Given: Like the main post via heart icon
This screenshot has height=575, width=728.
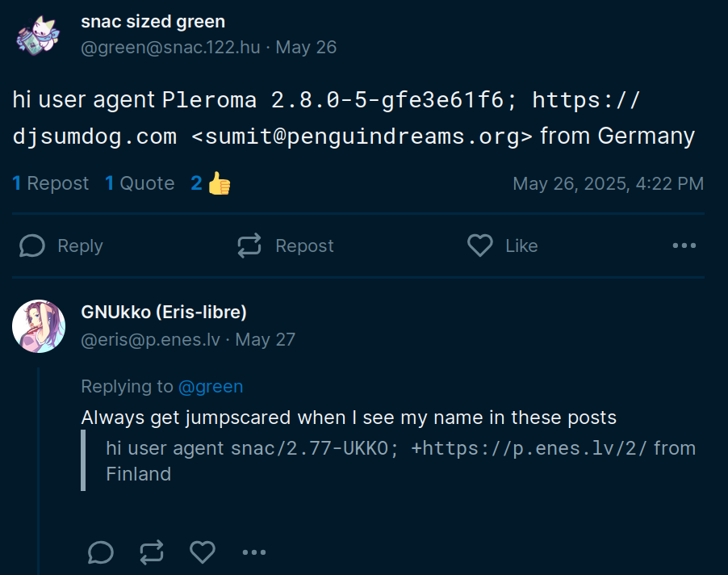Looking at the screenshot, I should pos(479,246).
